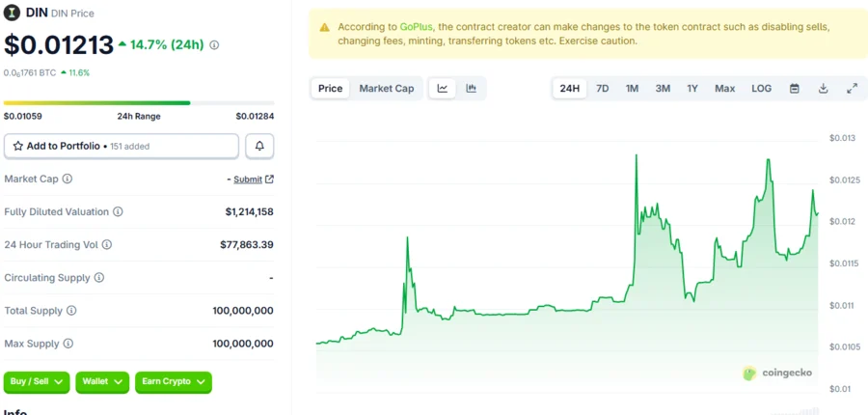Open the calendar date range picker
Viewport: 868px width, 415px height.
pyautogui.click(x=795, y=89)
